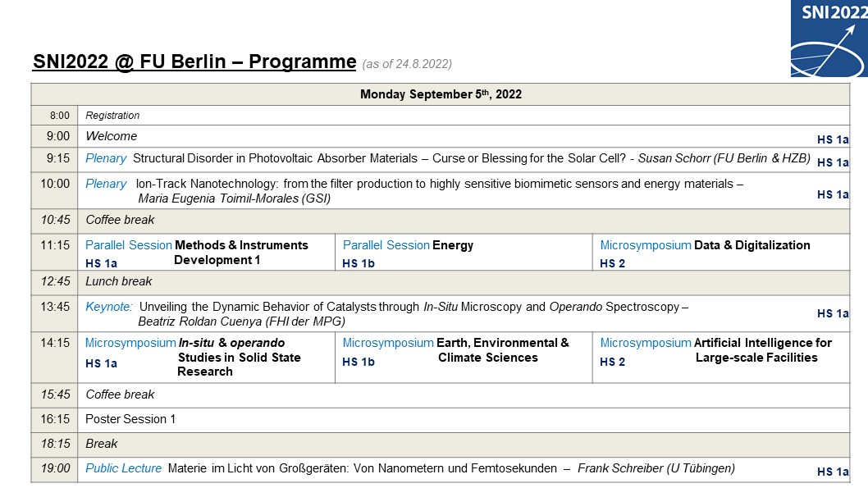The image size is (868, 488).
Task: Click 'Microsymposium Data & Digitalization'
Action: click(x=705, y=245)
